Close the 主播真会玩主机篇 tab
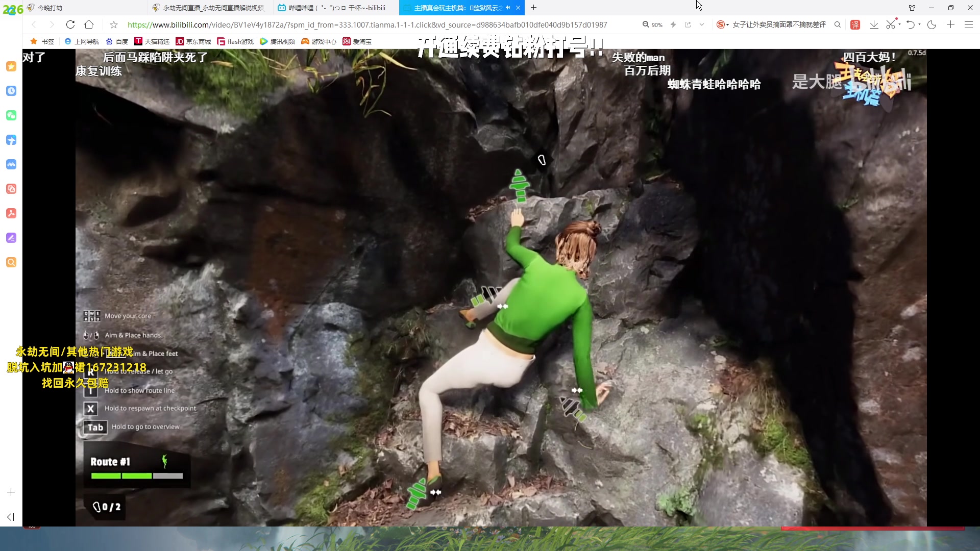 [518, 8]
